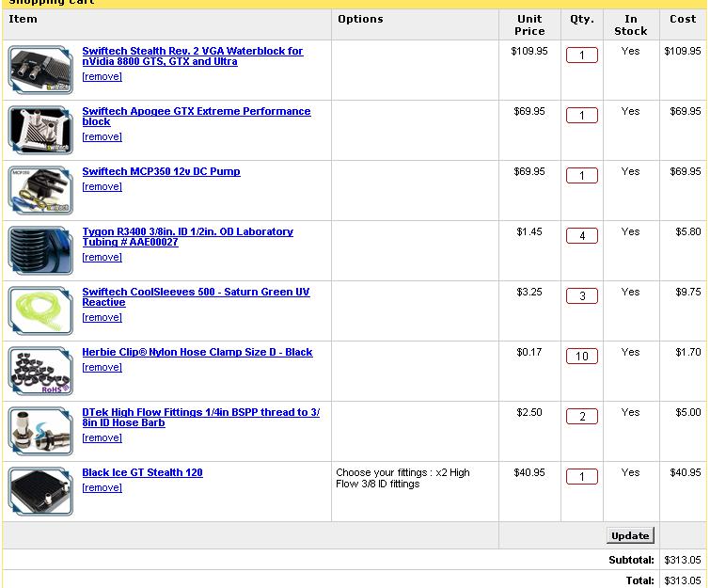Viewport: 710px width, 588px height.
Task: Click VGA Waterblock product thumbnail
Action: pyautogui.click(x=40, y=70)
